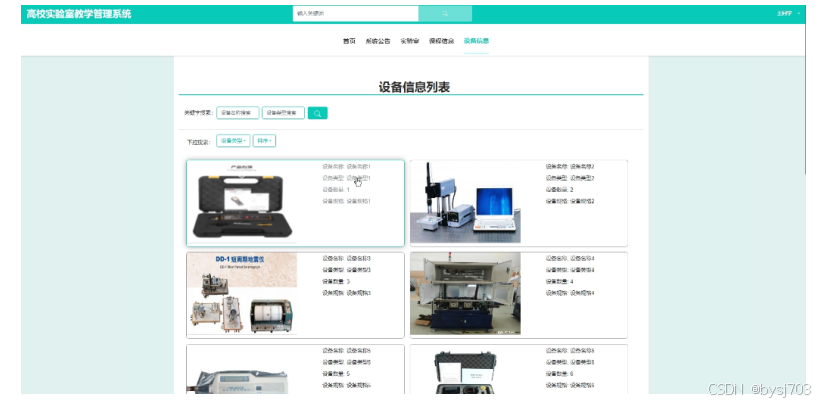Click the 设备信息列表 heading
The width and height of the screenshot is (830, 405).
[414, 87]
